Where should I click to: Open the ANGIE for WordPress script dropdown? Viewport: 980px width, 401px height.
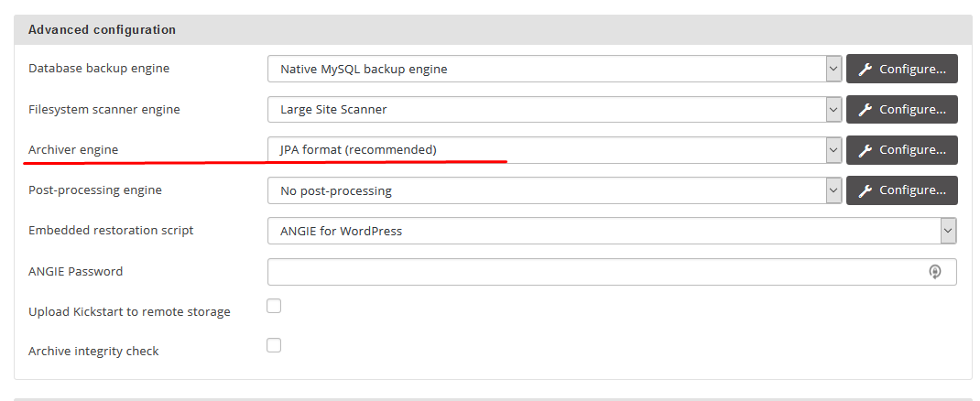[x=612, y=231]
